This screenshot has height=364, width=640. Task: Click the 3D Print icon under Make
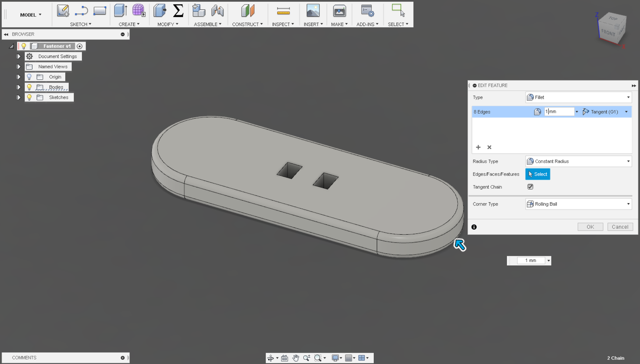click(339, 11)
